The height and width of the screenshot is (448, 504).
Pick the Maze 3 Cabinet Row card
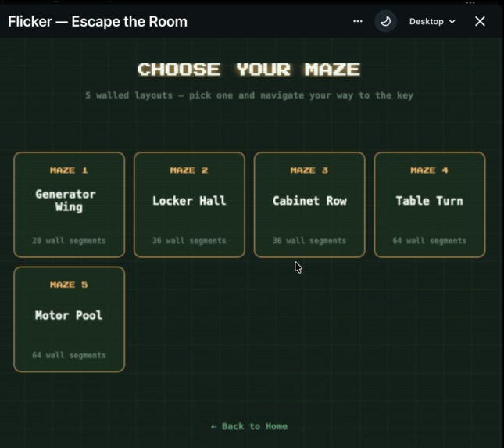(x=309, y=205)
